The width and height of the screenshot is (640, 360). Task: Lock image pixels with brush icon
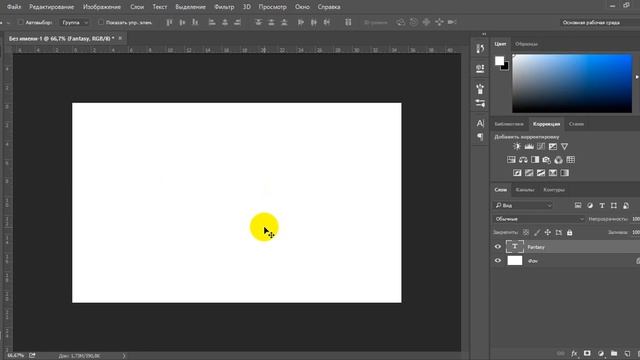pos(537,233)
